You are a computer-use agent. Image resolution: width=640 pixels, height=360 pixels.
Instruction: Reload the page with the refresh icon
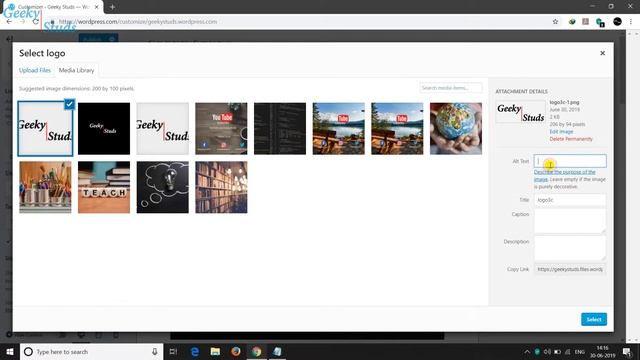coord(36,22)
